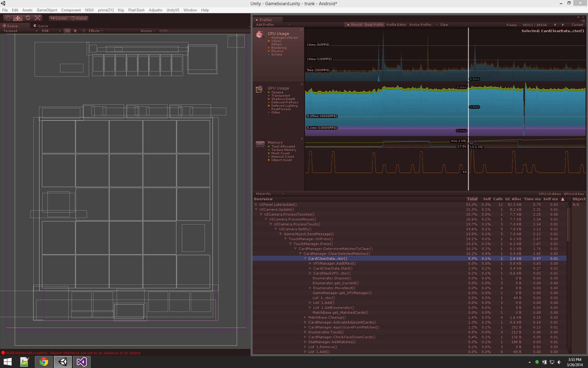The width and height of the screenshot is (588, 368).
Task: Sort by the Self ms column arrow
Action: click(x=563, y=199)
